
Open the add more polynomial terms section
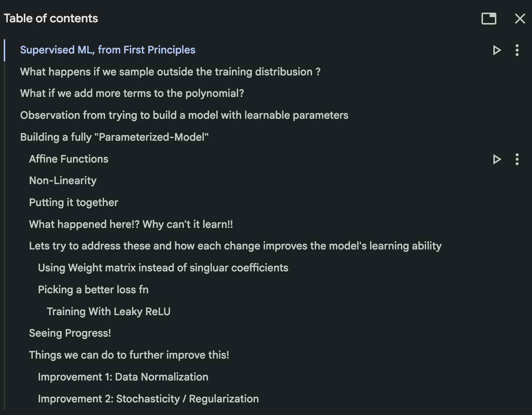pyautogui.click(x=132, y=93)
